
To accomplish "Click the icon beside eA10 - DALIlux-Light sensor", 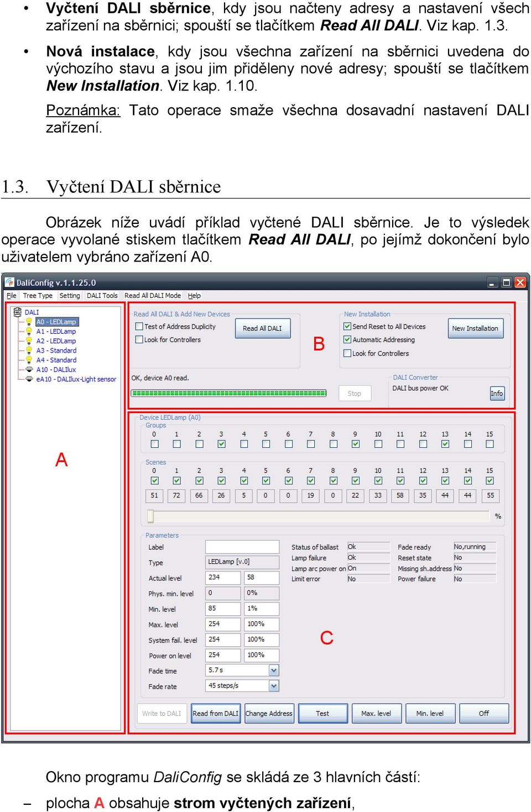I will (29, 379).
